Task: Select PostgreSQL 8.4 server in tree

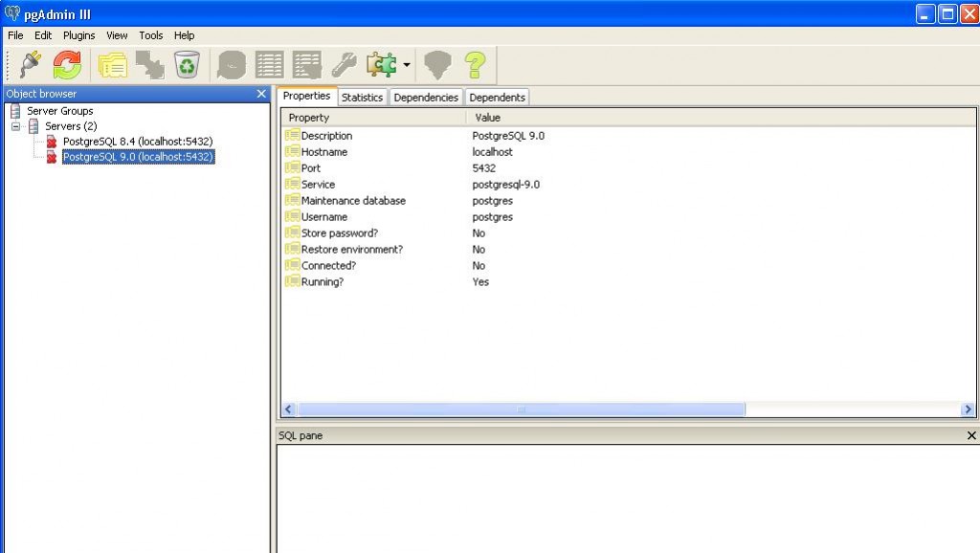Action: click(x=137, y=142)
